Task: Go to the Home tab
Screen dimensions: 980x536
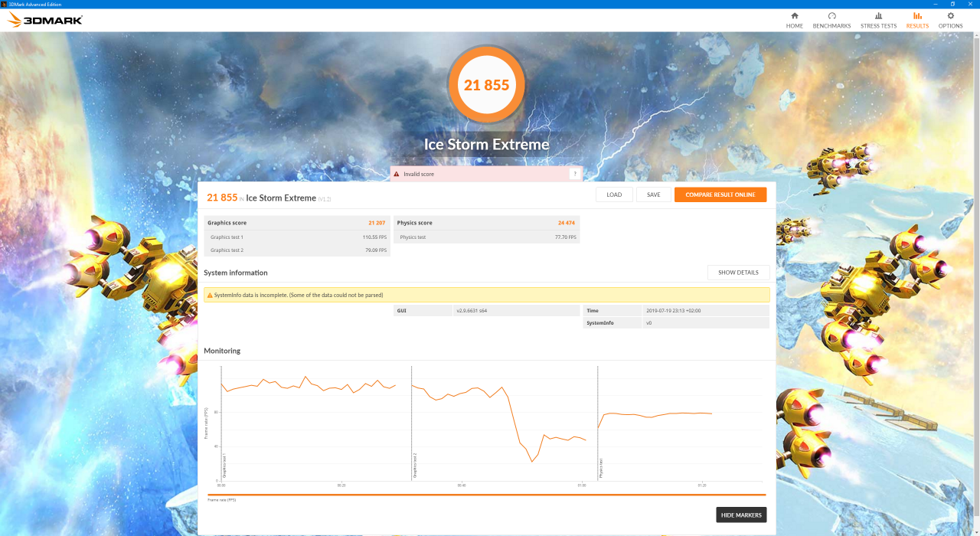Action: tap(794, 21)
